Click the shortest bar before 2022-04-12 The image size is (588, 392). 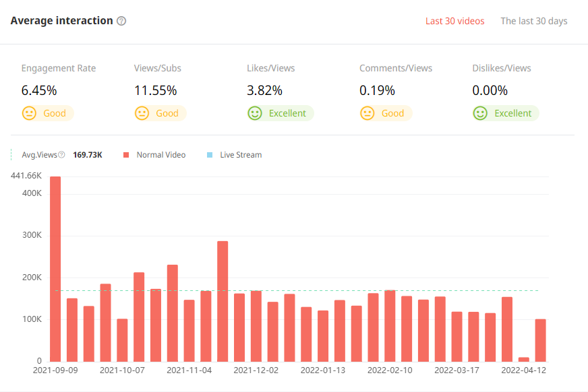click(524, 359)
